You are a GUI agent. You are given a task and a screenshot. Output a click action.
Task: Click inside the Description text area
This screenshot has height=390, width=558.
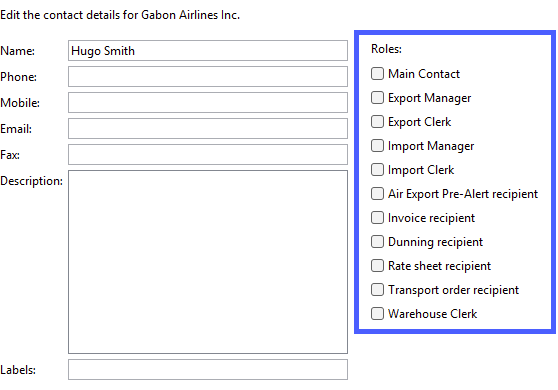point(208,262)
